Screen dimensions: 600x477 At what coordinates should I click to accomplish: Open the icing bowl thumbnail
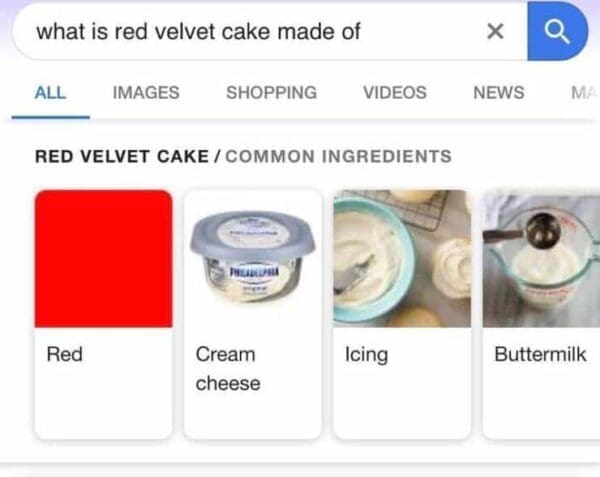(x=402, y=258)
